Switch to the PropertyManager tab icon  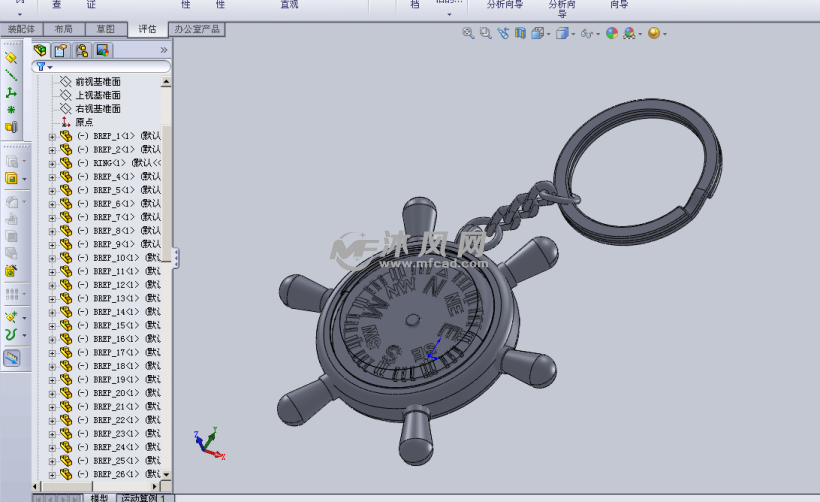click(61, 50)
